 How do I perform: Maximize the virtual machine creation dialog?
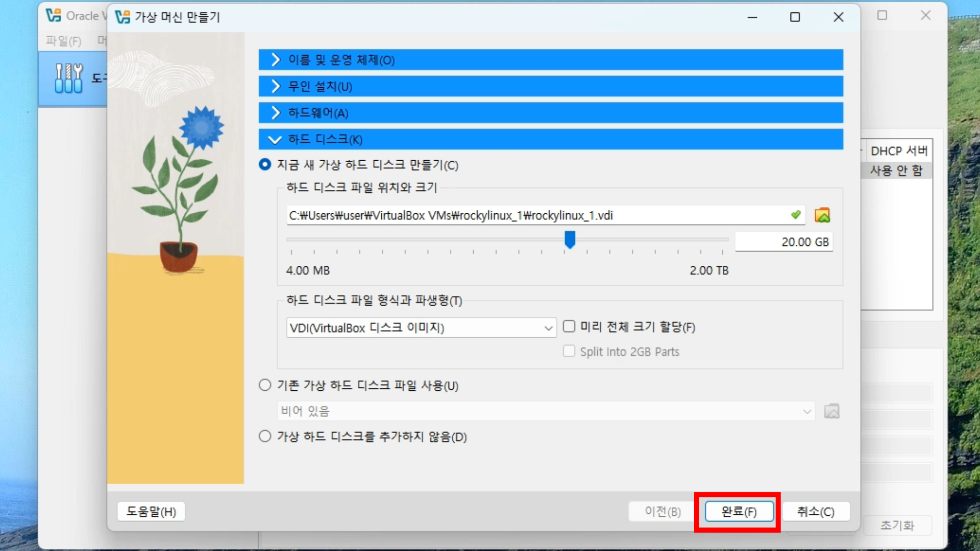point(795,17)
